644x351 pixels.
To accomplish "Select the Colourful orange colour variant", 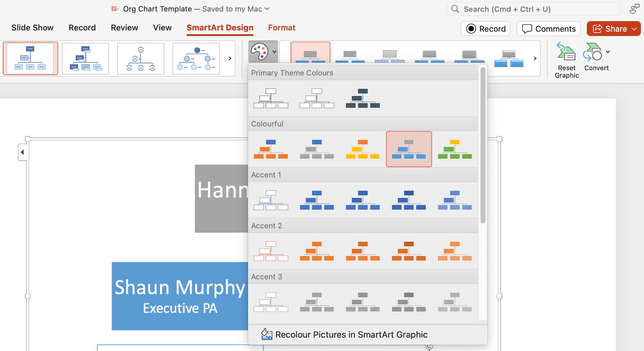I will pos(271,149).
